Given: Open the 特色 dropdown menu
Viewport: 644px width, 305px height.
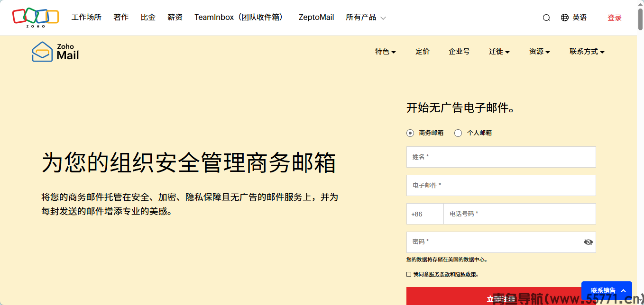Looking at the screenshot, I should pos(386,52).
